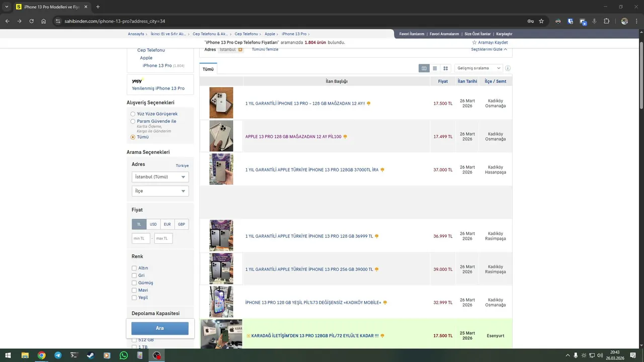Open Yenilenmiş iPhone 13 Pro link
This screenshot has width=644, height=362.
point(158,88)
